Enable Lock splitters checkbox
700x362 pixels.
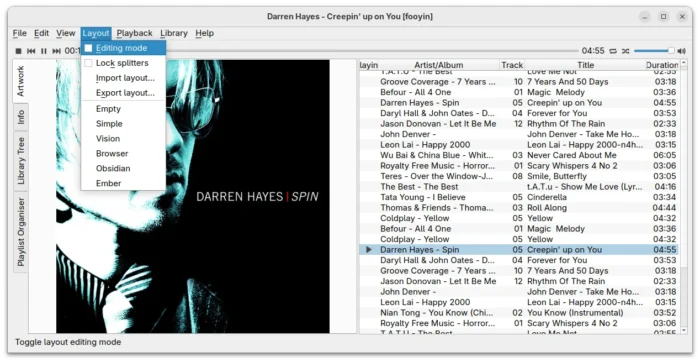coord(88,63)
